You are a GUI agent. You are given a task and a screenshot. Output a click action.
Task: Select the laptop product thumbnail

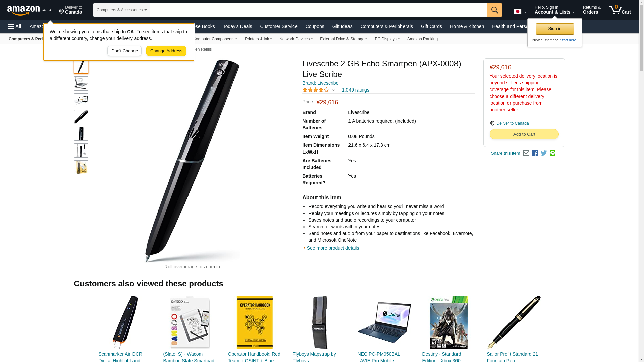pos(81,83)
